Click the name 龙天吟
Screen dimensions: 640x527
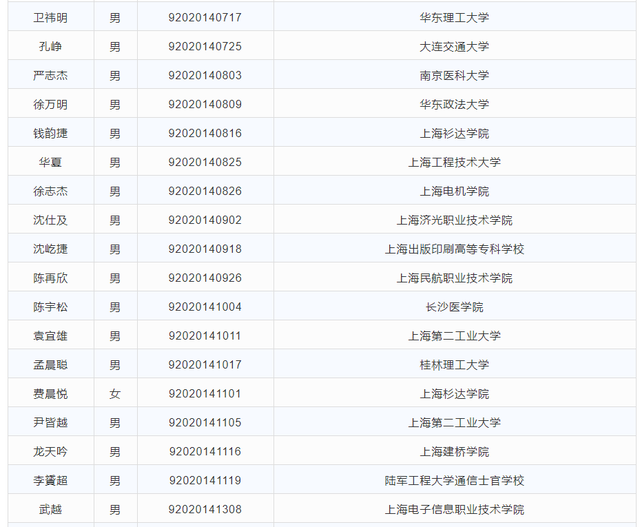pyautogui.click(x=50, y=451)
